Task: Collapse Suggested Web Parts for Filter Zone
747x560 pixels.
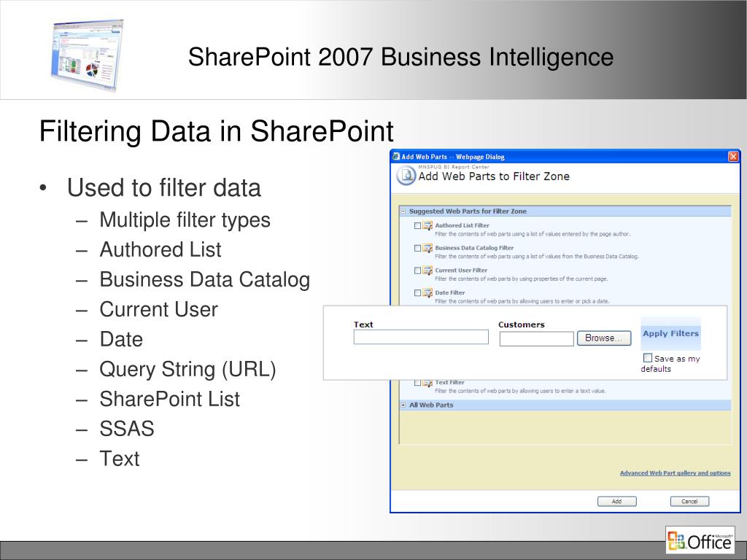Action: (x=403, y=211)
